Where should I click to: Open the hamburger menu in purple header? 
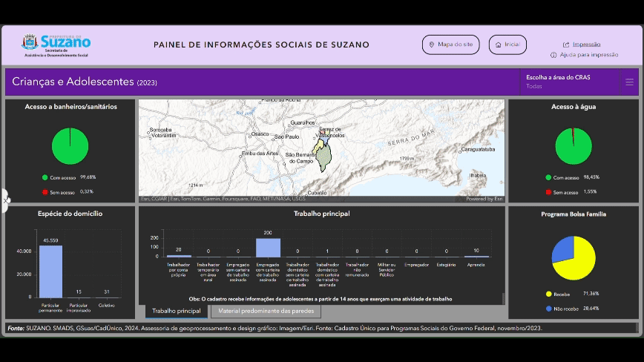[629, 82]
